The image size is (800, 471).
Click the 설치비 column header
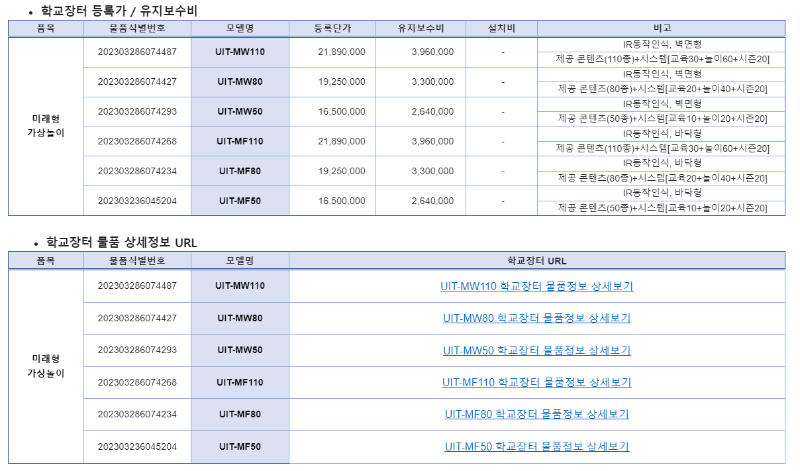[501, 29]
